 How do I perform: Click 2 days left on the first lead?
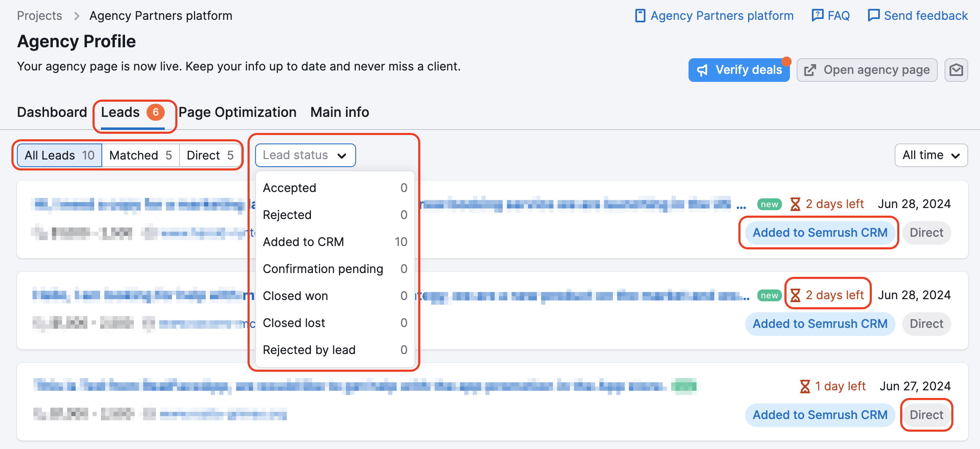(x=835, y=204)
